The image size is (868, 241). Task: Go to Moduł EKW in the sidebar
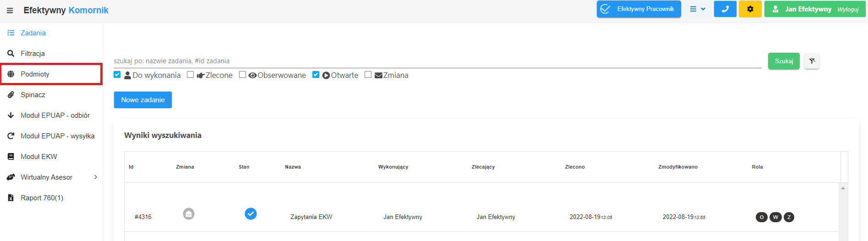click(x=38, y=157)
